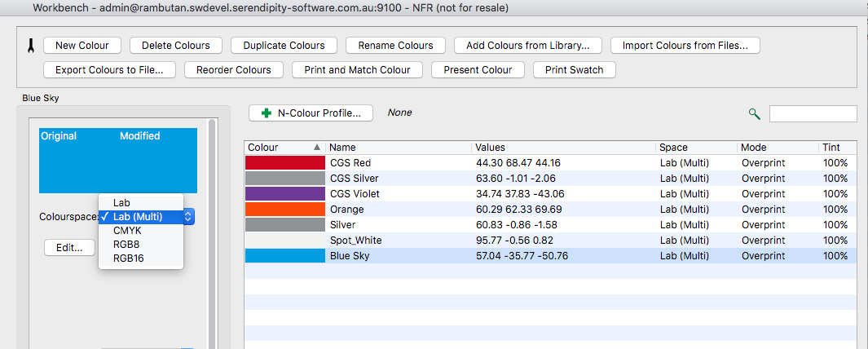
Task: Click the CGS Red colour swatch
Action: [x=285, y=163]
